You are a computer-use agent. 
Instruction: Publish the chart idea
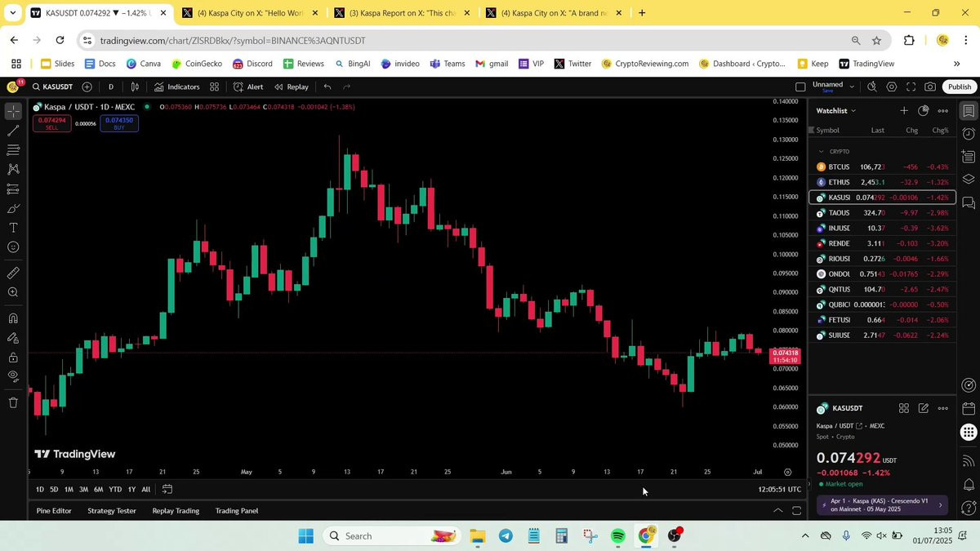click(960, 87)
